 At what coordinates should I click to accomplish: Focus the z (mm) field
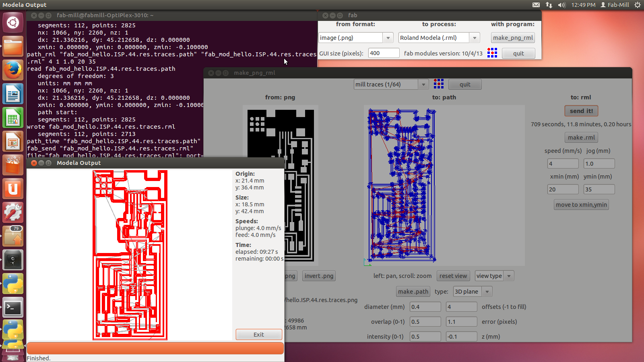click(462, 337)
